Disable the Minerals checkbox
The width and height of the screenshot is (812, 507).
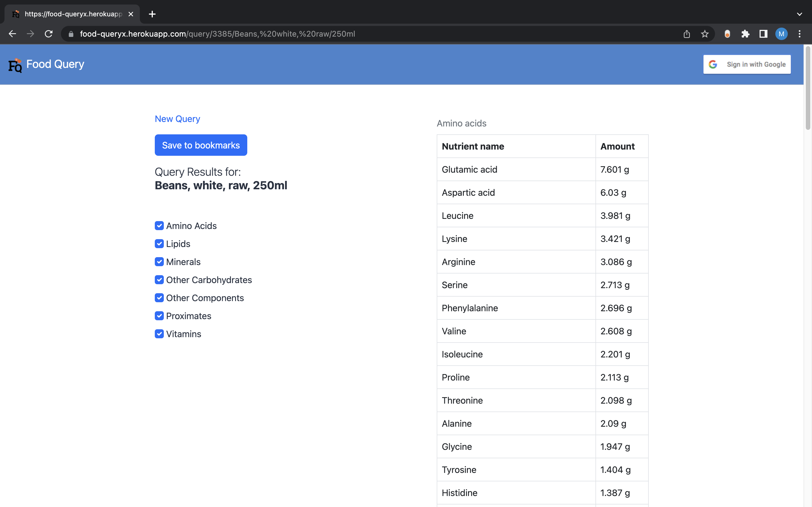[159, 262]
